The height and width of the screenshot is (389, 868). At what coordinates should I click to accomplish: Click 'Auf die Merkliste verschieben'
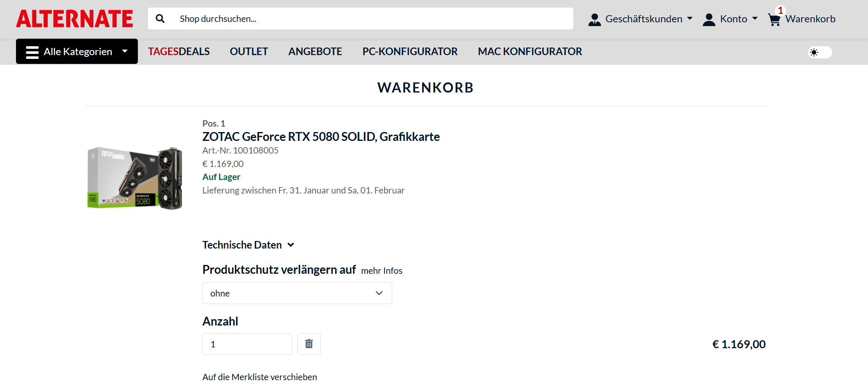pos(260,377)
